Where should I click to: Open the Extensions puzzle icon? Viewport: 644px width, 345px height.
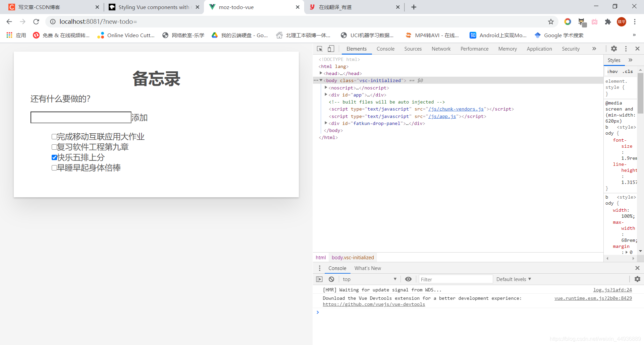(x=608, y=22)
